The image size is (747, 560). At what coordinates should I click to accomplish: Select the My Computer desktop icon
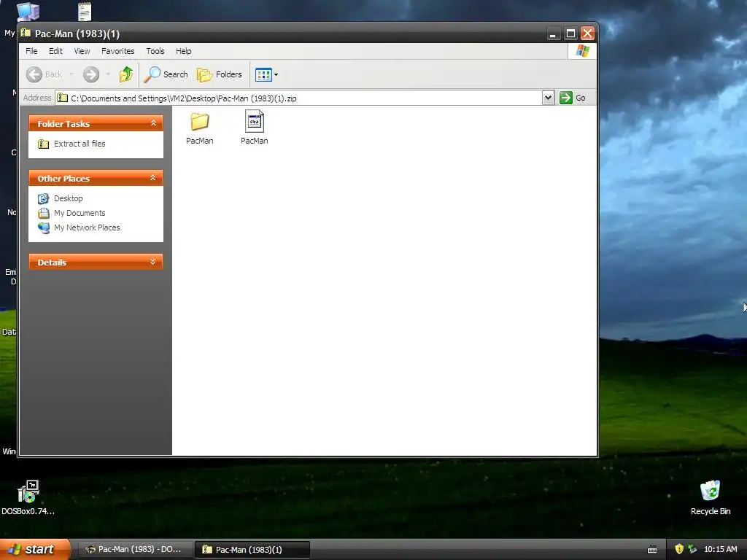28,12
